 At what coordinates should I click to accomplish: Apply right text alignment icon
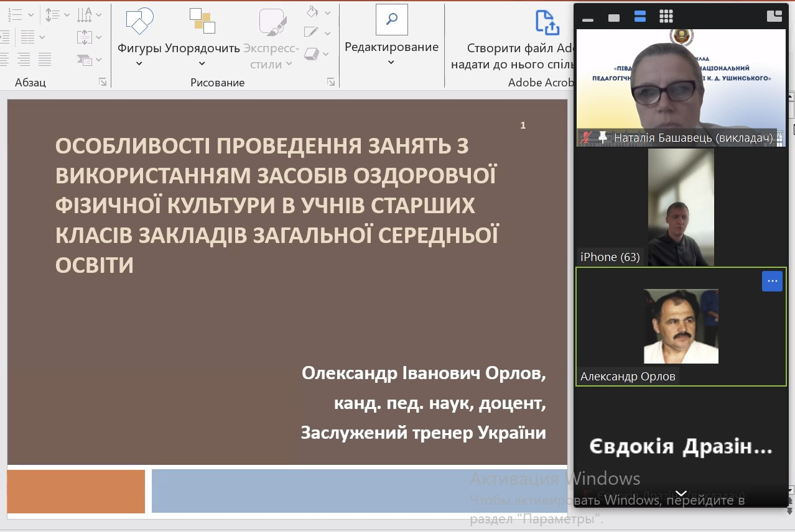[24, 60]
